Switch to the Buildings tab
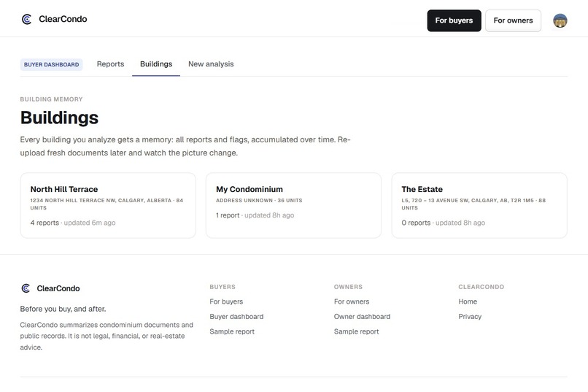 click(x=156, y=64)
